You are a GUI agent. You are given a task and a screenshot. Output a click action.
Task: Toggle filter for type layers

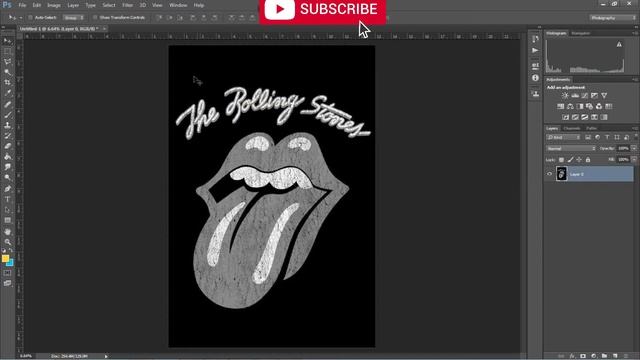(x=607, y=138)
